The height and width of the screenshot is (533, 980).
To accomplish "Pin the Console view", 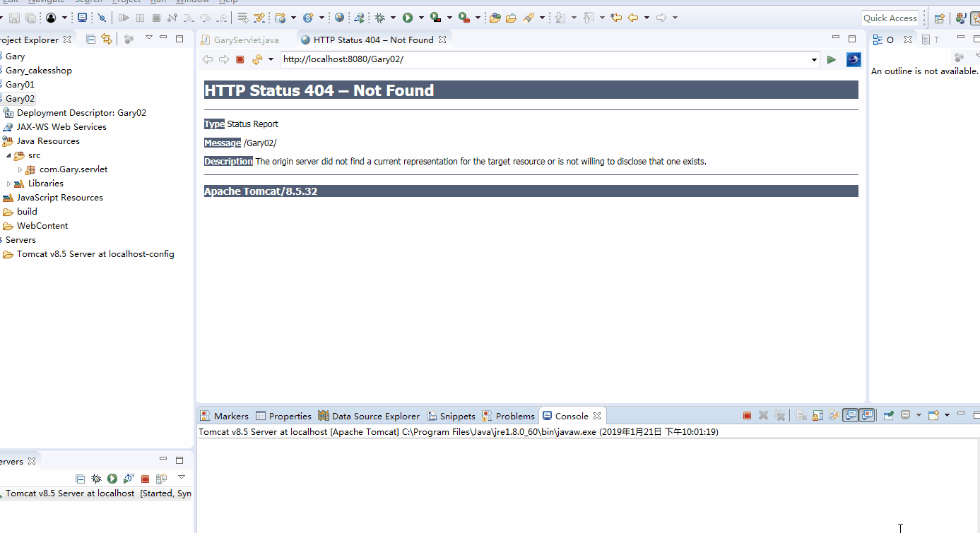I will pyautogui.click(x=889, y=416).
